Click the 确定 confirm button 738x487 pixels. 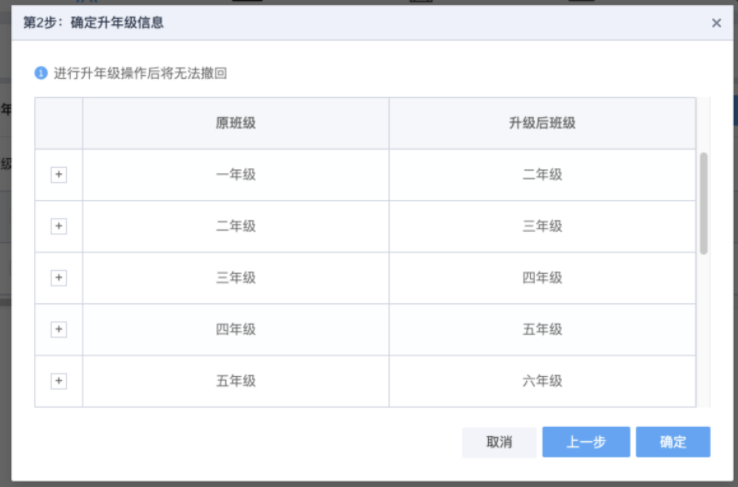pos(673,442)
